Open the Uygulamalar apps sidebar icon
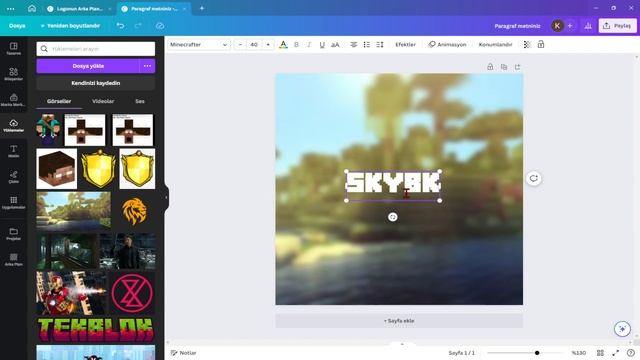This screenshot has height=360, width=640. 13,202
